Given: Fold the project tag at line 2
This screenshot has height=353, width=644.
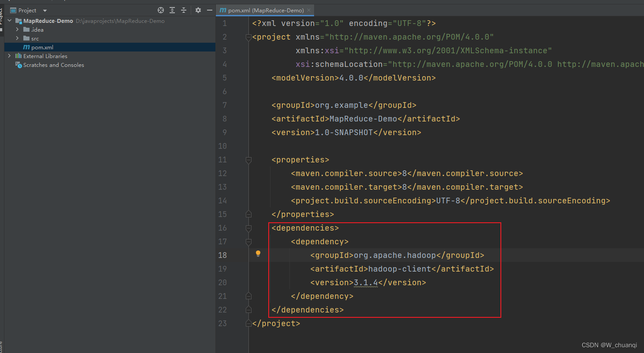Looking at the screenshot, I should pyautogui.click(x=248, y=37).
